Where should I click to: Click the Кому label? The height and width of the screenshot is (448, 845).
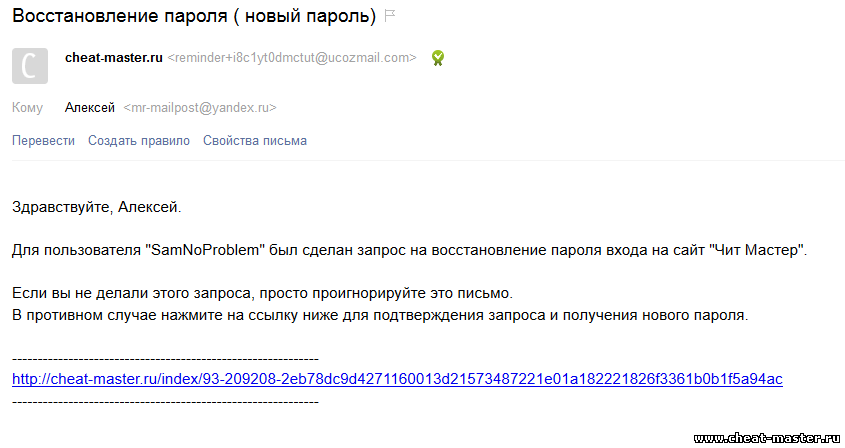pyautogui.click(x=27, y=107)
